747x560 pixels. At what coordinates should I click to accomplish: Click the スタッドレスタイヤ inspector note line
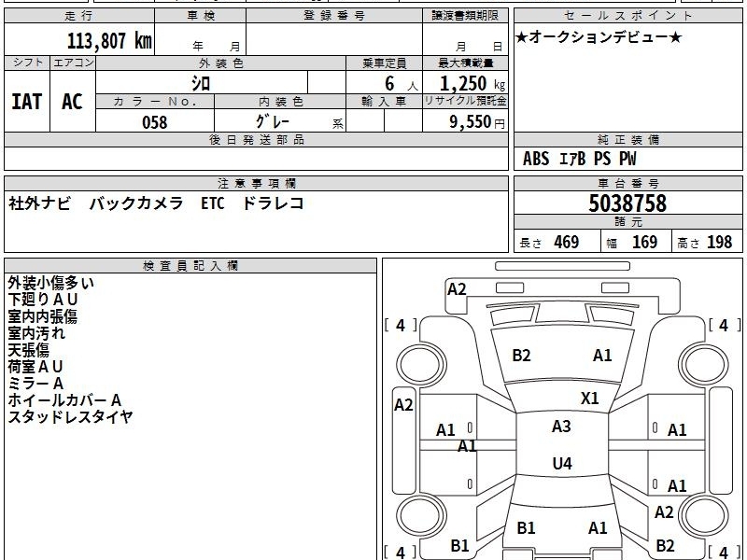[x=70, y=416]
